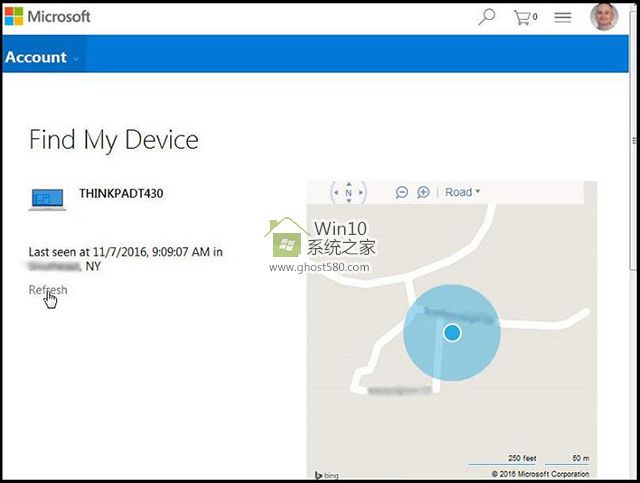
Task: Pan map north with up arrow
Action: [x=349, y=184]
